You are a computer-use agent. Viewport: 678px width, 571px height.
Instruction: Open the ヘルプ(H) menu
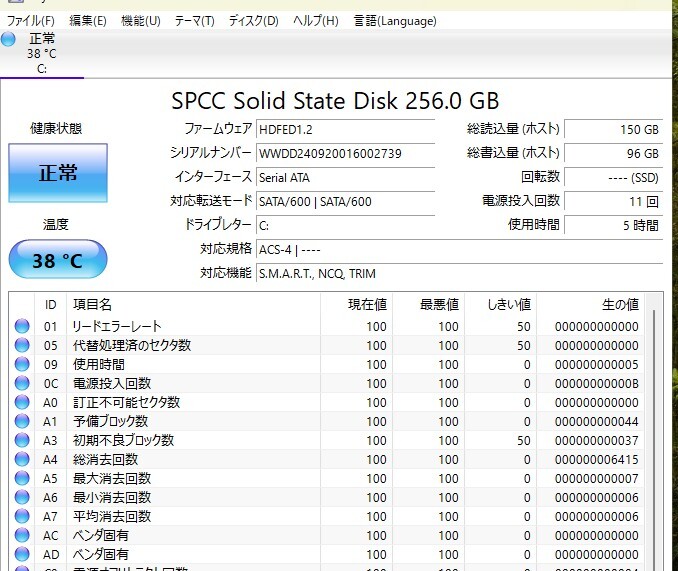tap(316, 21)
